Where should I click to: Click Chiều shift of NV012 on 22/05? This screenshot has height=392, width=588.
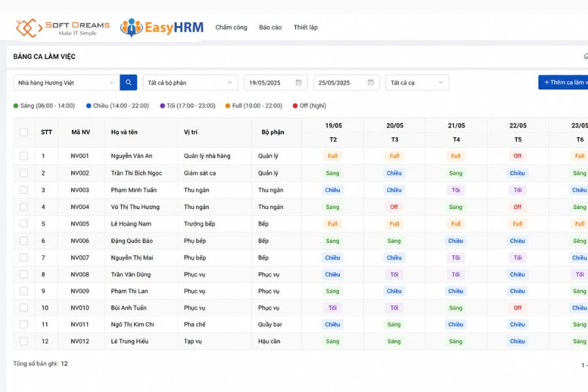517,341
